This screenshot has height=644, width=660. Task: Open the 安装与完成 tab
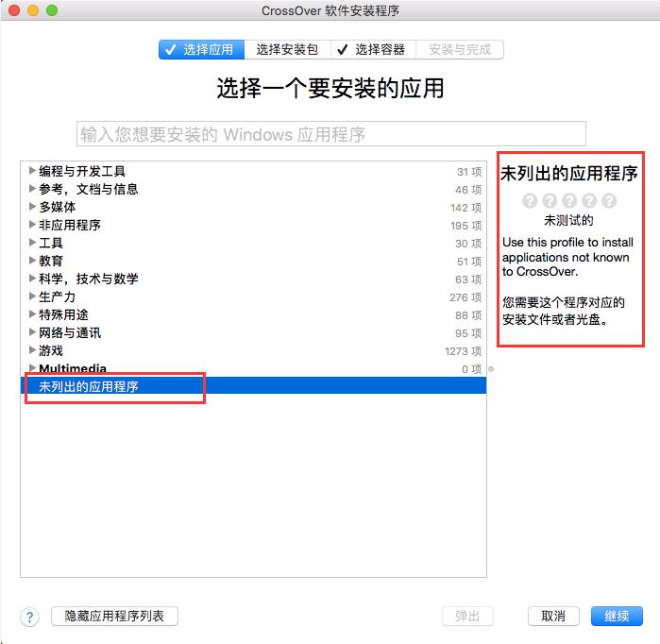[460, 50]
